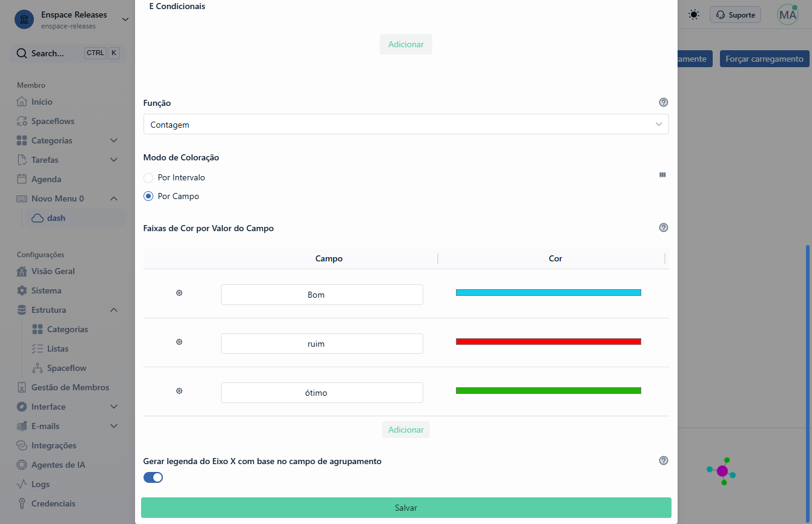
Task: Click the colorful network widget icon
Action: click(x=721, y=471)
